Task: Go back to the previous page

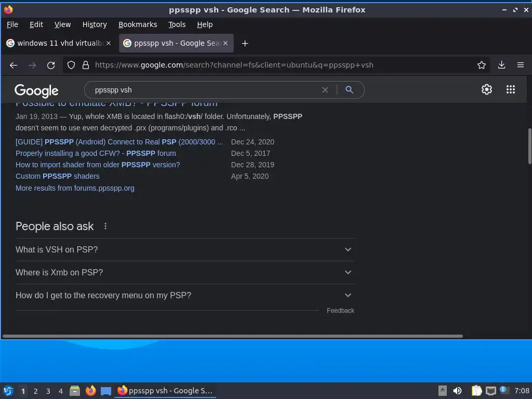Action: click(x=14, y=65)
